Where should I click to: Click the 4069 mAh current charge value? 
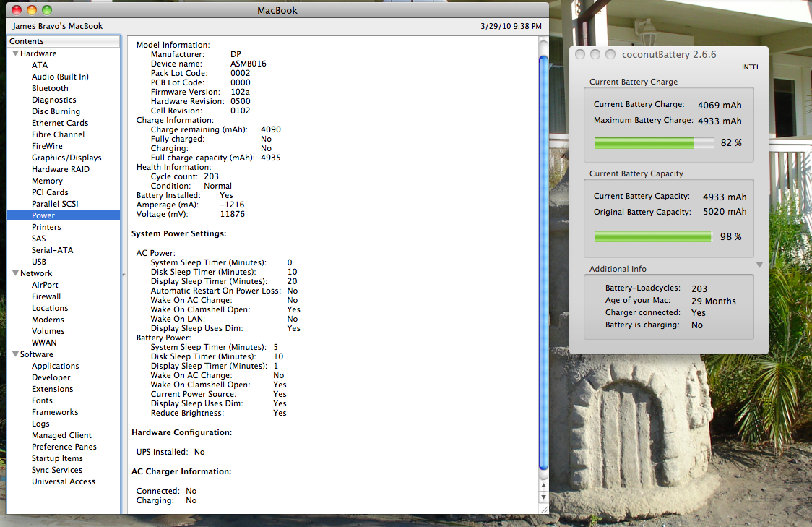pyautogui.click(x=720, y=105)
